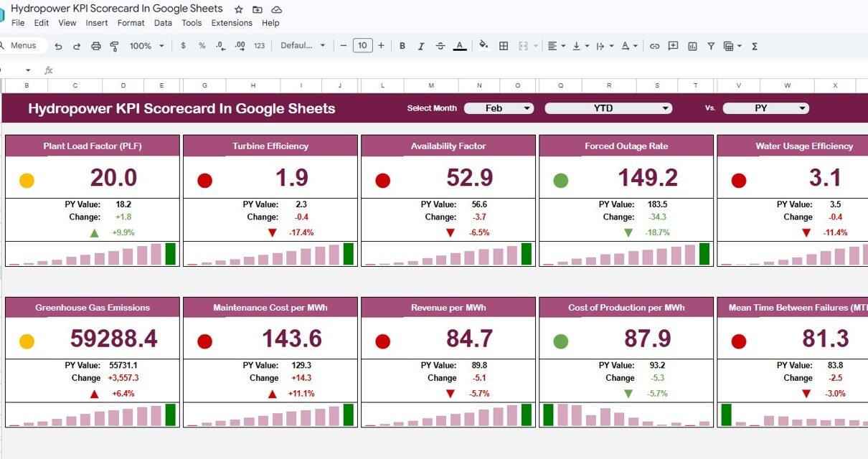
Task: Click the Menus search button
Action: (x=23, y=45)
